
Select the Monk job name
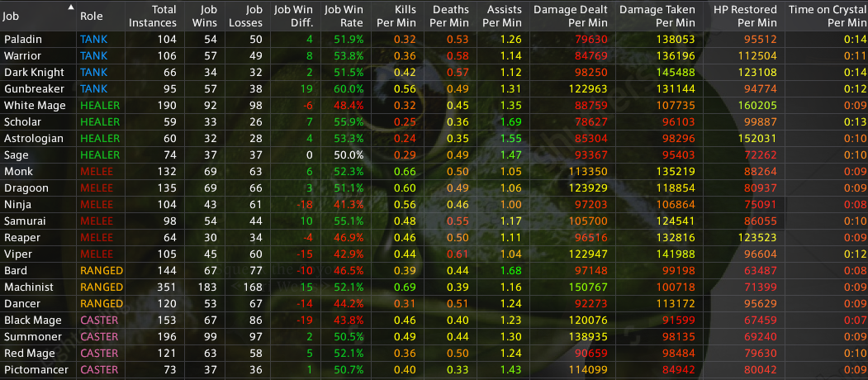[17, 172]
